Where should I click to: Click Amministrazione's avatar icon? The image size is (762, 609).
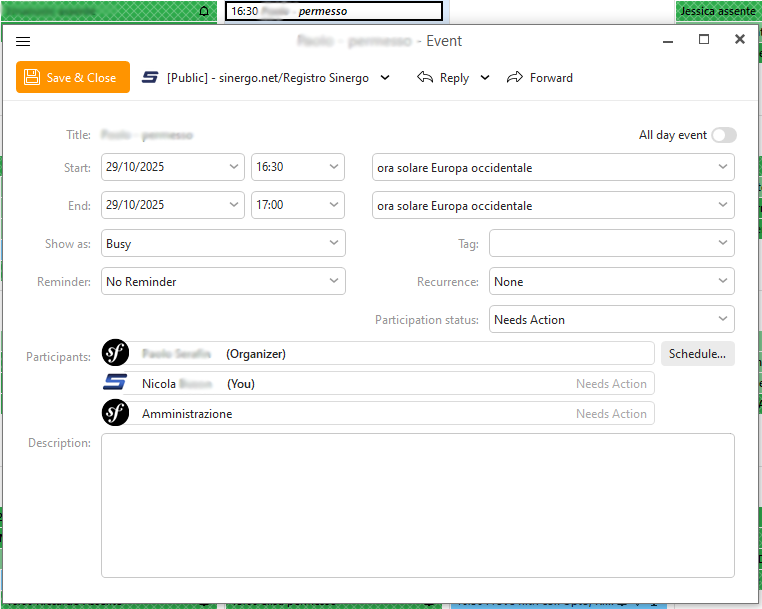[x=116, y=413]
